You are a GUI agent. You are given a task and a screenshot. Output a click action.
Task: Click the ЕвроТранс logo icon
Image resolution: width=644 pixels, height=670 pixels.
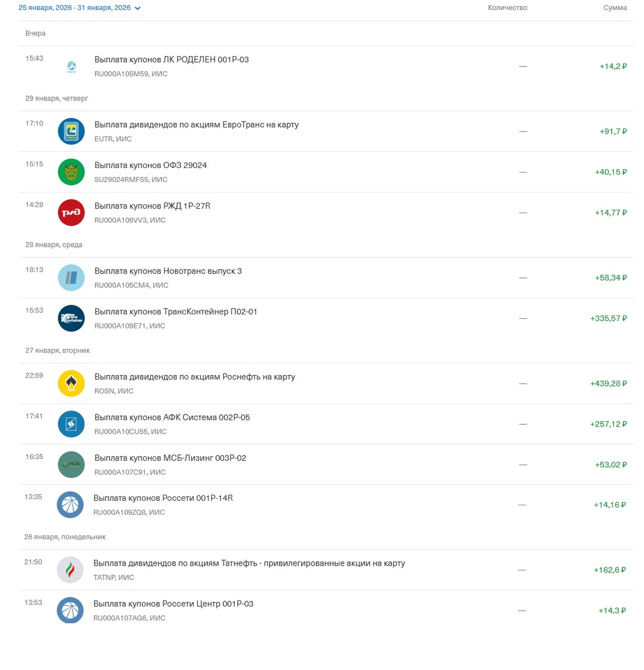tap(71, 131)
